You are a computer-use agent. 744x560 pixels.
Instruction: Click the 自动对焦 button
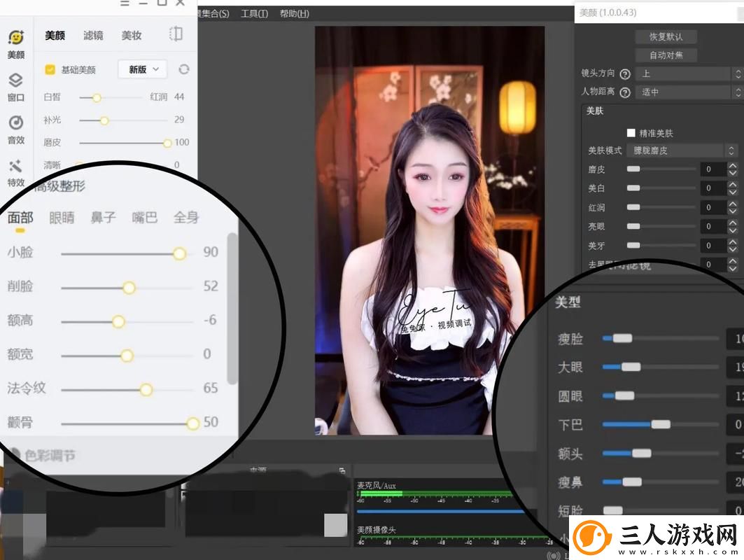pos(666,55)
